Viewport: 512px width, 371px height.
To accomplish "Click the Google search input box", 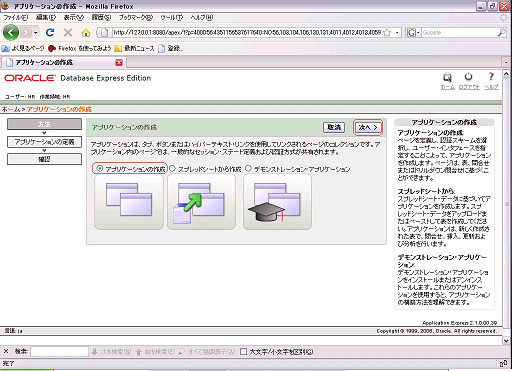I will [x=459, y=32].
